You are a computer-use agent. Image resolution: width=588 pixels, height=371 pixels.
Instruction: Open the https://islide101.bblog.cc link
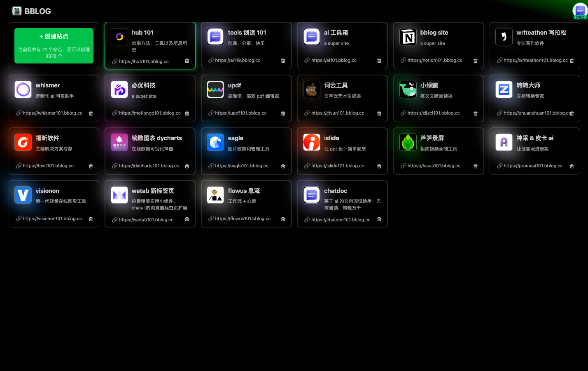(x=338, y=166)
